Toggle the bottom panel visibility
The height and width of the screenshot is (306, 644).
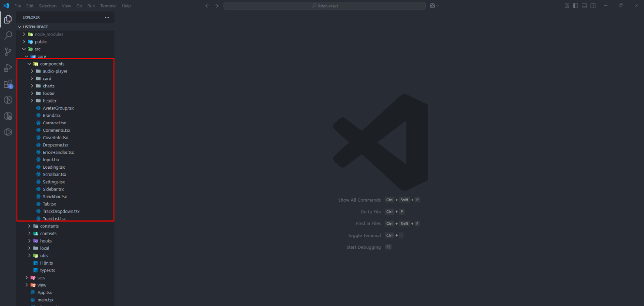click(x=584, y=6)
